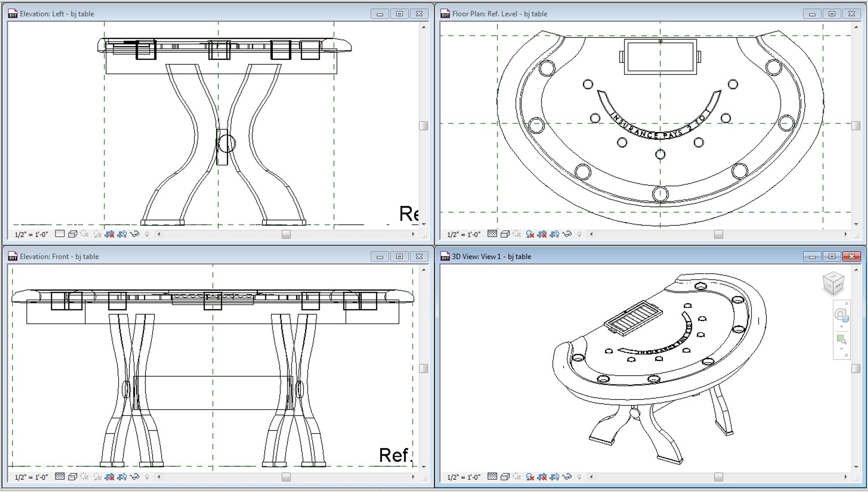868x492 pixels.
Task: Toggle Reveal Hidden Elements bulb in 3D view
Action: coord(580,477)
